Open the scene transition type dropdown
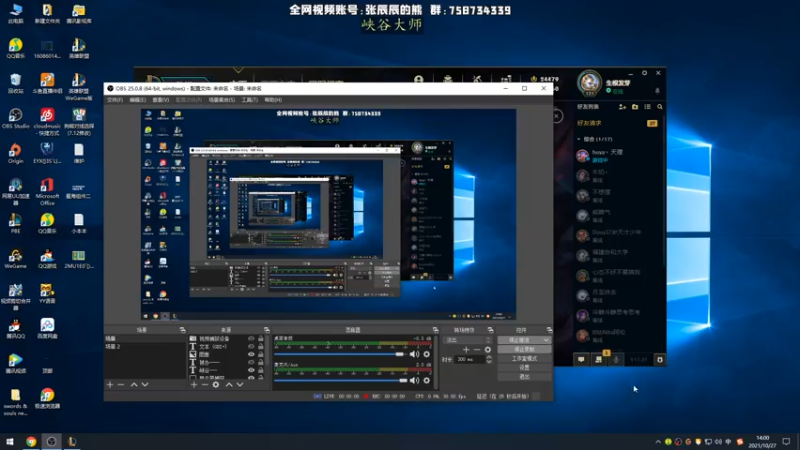Image resolution: width=800 pixels, height=450 pixels. pyautogui.click(x=468, y=340)
